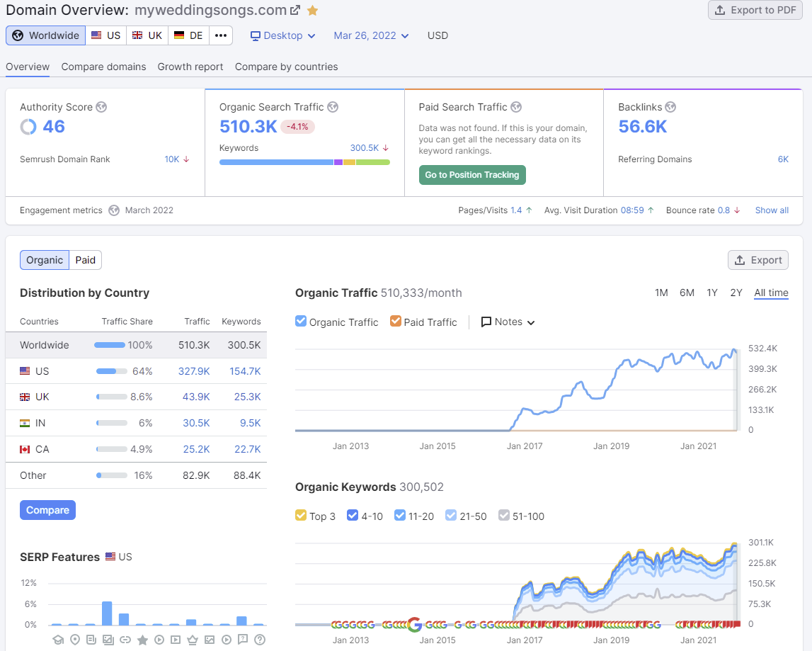This screenshot has width=812, height=651.
Task: Click the gold favorite star beside domain
Action: pyautogui.click(x=312, y=10)
